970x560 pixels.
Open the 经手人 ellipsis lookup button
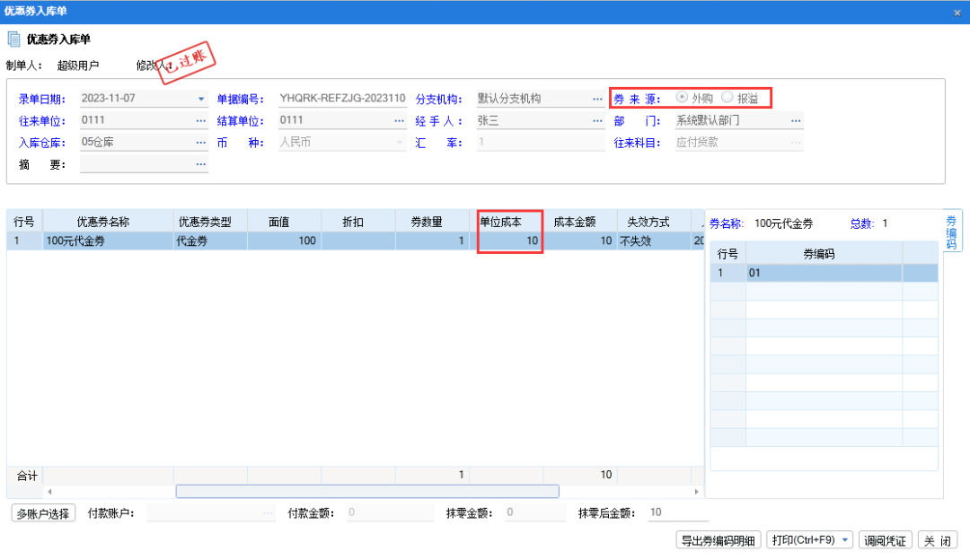[597, 120]
